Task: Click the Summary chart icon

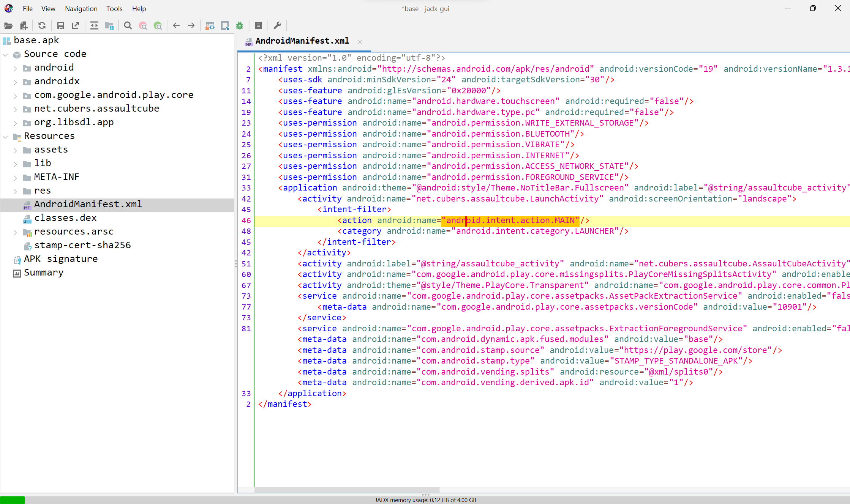Action: (17, 273)
